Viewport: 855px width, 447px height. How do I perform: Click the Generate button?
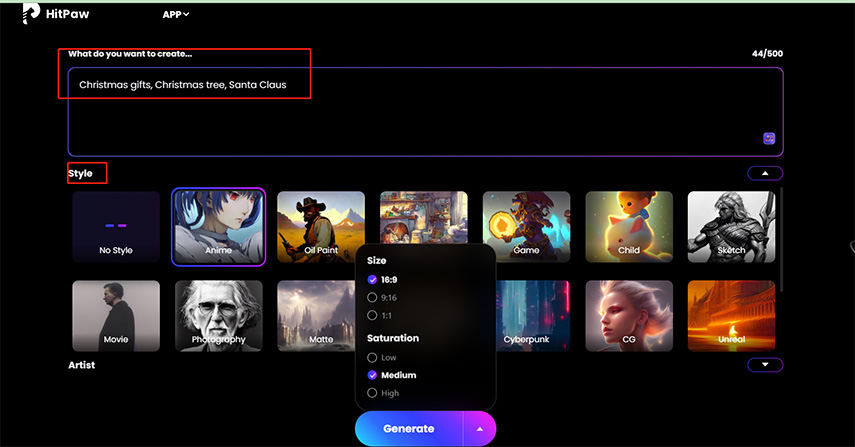point(409,428)
